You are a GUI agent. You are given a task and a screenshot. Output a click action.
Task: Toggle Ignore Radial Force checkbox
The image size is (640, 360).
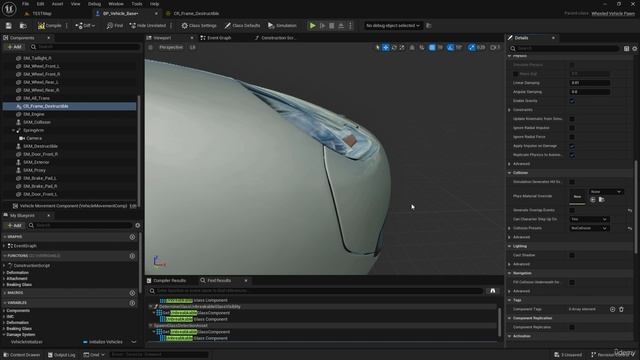point(572,137)
